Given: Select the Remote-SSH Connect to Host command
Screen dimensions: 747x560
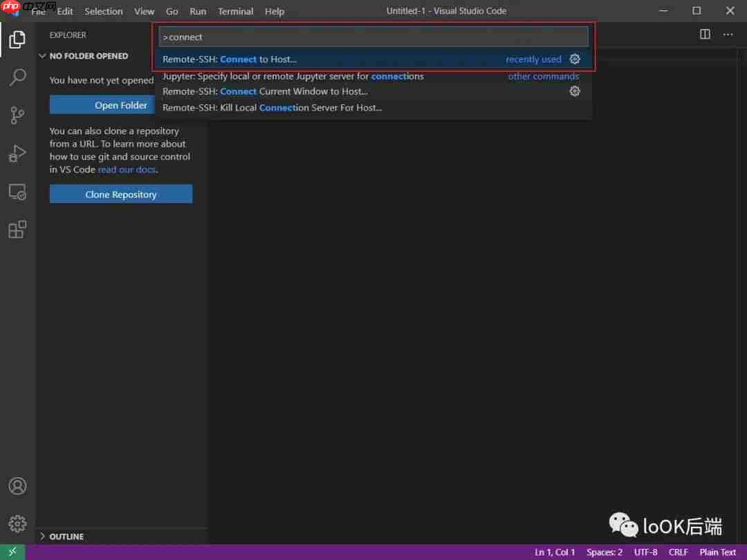Looking at the screenshot, I should 277,59.
